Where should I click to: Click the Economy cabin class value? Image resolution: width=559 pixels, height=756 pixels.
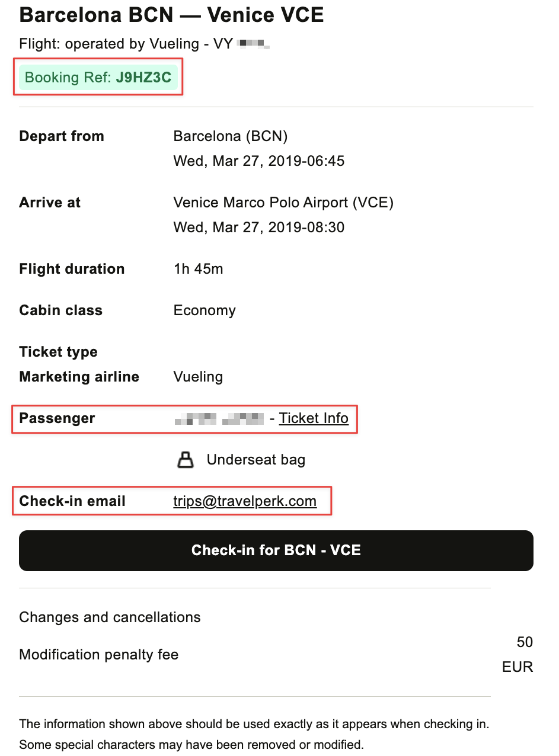click(205, 310)
